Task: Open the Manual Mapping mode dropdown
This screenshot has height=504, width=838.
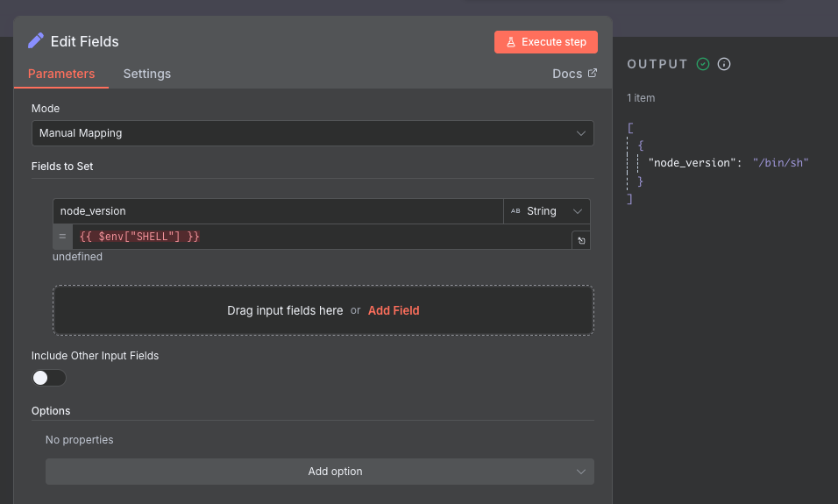Action: tap(313, 133)
